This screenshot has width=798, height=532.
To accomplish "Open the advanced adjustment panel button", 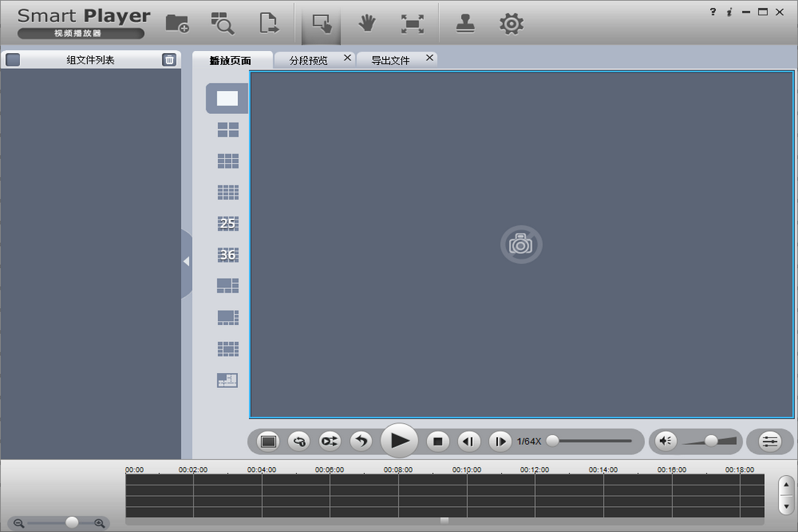I will pyautogui.click(x=770, y=441).
